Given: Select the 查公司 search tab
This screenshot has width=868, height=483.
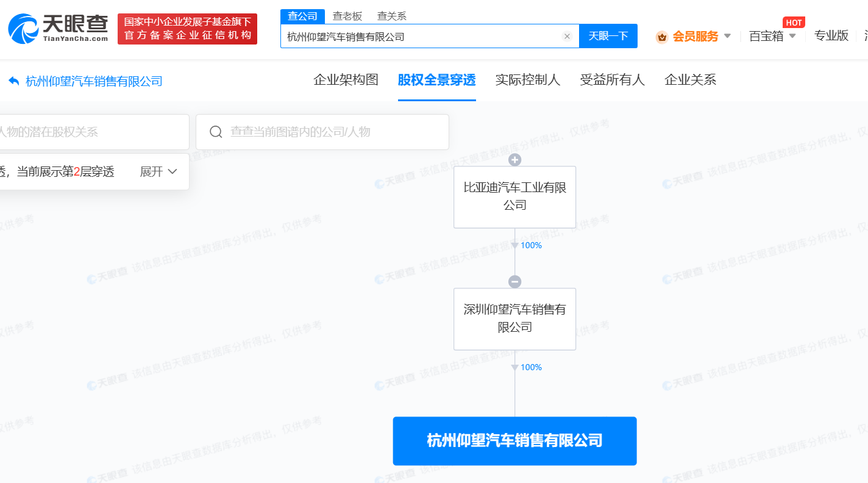Looking at the screenshot, I should tap(302, 16).
